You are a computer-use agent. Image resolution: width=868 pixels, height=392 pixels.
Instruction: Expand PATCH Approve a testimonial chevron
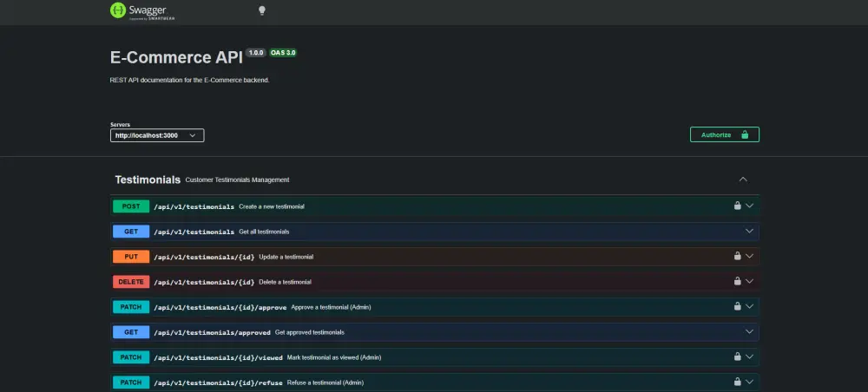[x=750, y=306]
